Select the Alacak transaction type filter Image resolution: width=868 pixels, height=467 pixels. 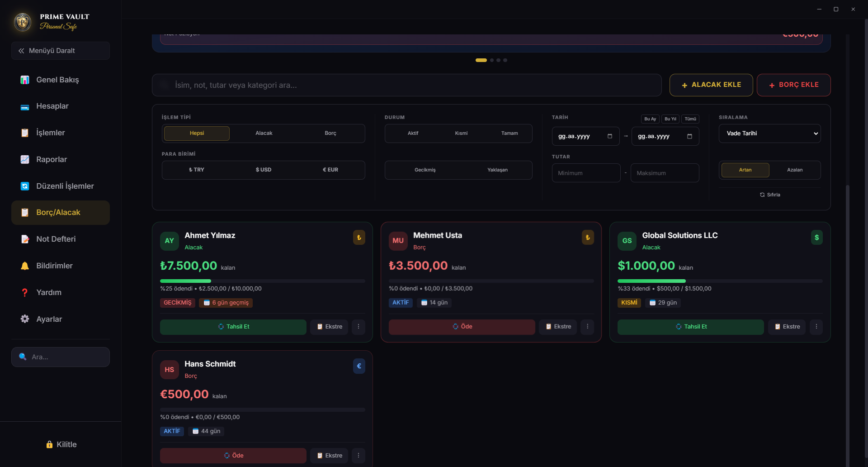(264, 133)
